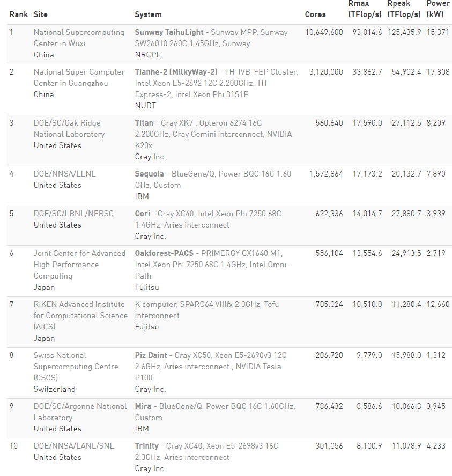
Task: Open the Cori Cray XC40 system link
Action: coord(208,219)
